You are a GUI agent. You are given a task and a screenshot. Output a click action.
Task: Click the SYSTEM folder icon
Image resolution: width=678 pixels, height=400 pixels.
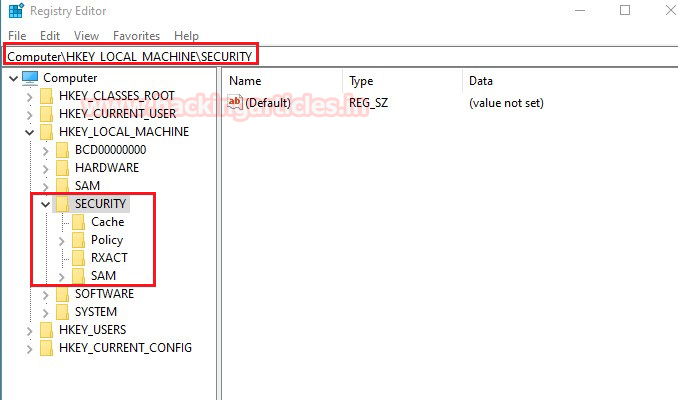(x=62, y=312)
